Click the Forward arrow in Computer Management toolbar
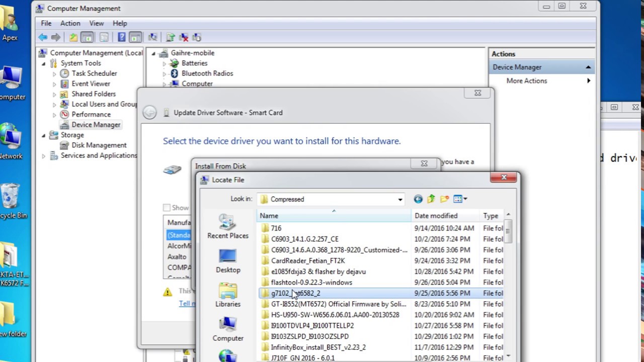The width and height of the screenshot is (644, 362). pos(56,37)
